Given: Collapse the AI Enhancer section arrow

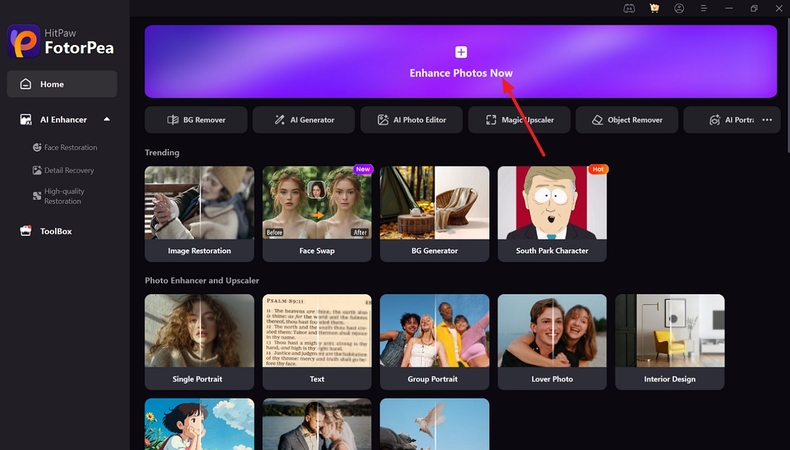Looking at the screenshot, I should 107,119.
